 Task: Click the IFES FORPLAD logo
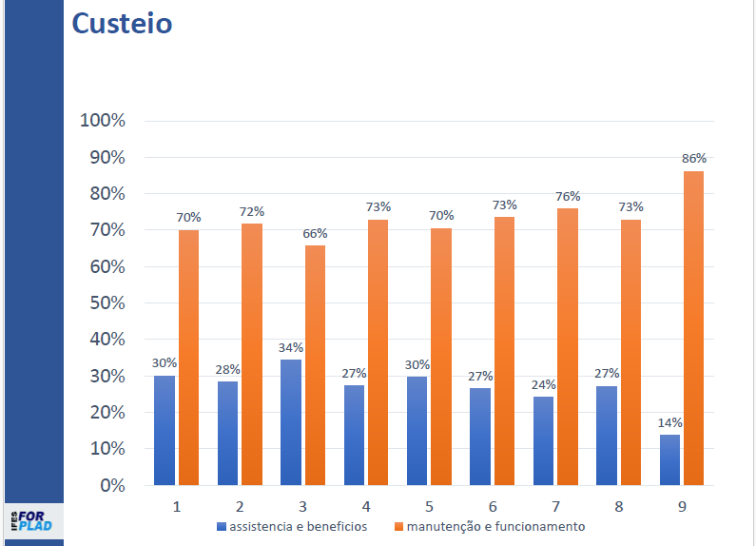[x=31, y=521]
